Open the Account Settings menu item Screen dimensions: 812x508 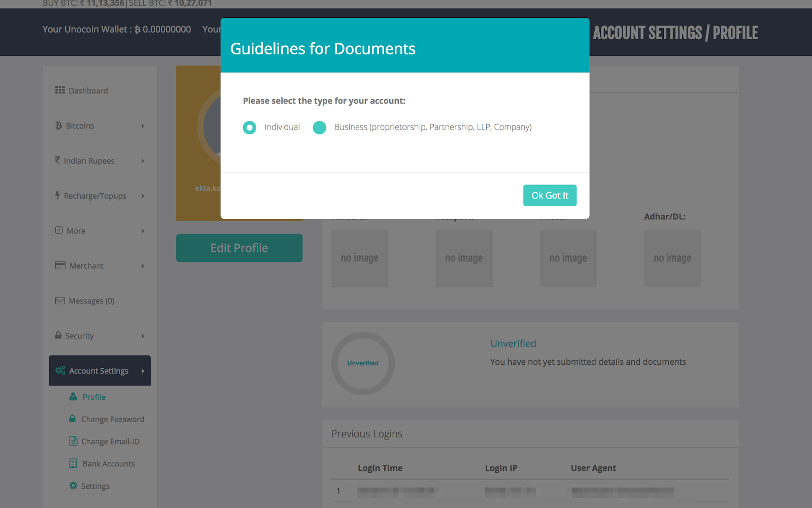coord(100,370)
